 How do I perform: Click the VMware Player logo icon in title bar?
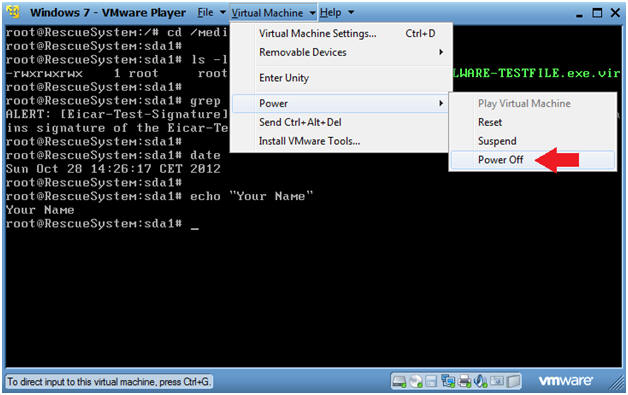pos(13,12)
